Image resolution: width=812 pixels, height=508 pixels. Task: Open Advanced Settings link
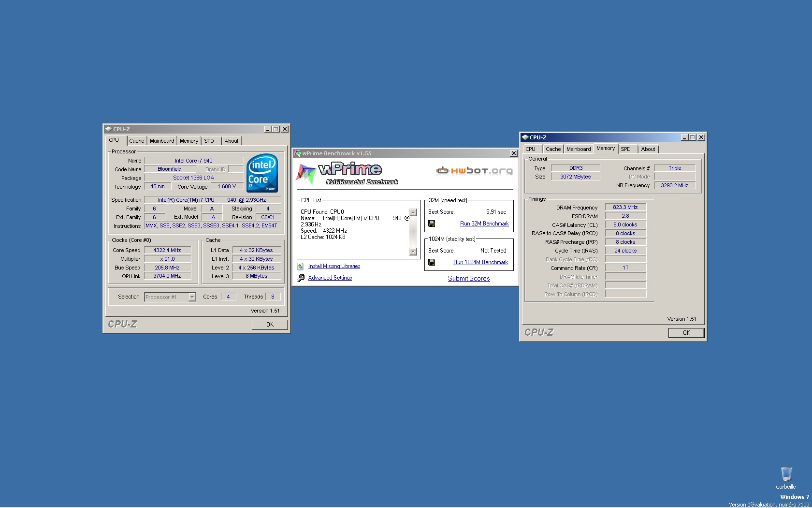pyautogui.click(x=330, y=278)
